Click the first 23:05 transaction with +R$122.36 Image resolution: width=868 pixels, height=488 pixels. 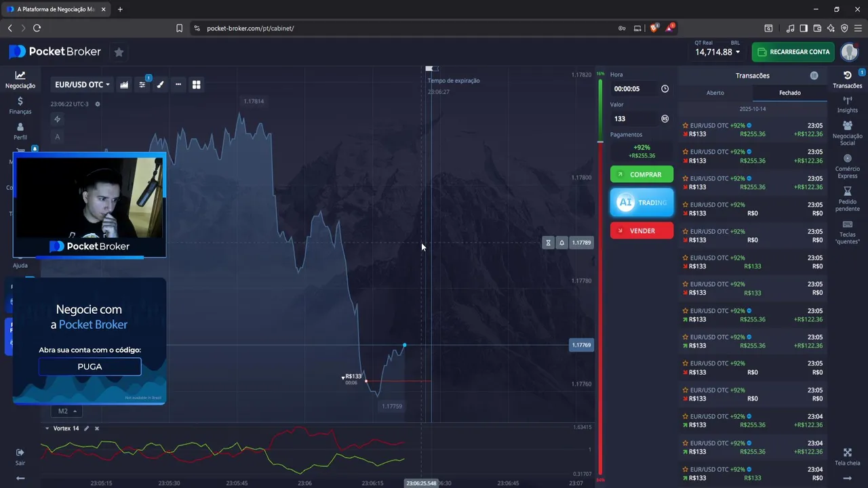[753, 129]
